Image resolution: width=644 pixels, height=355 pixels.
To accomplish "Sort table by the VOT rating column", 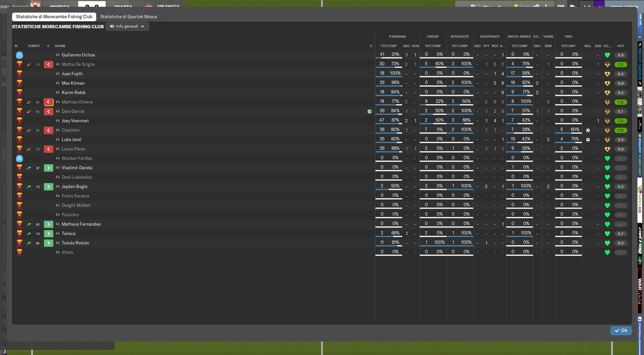I will point(620,46).
